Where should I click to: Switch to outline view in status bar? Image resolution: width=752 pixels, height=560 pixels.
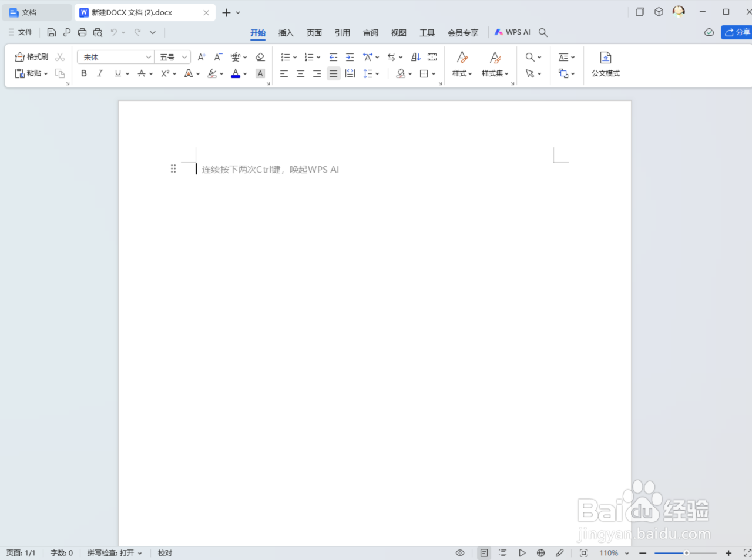[502, 553]
